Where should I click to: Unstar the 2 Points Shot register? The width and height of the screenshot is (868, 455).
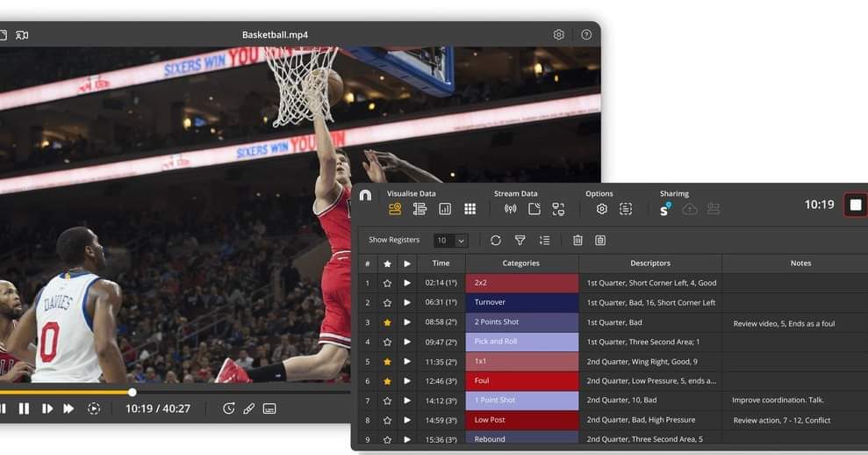click(x=387, y=322)
